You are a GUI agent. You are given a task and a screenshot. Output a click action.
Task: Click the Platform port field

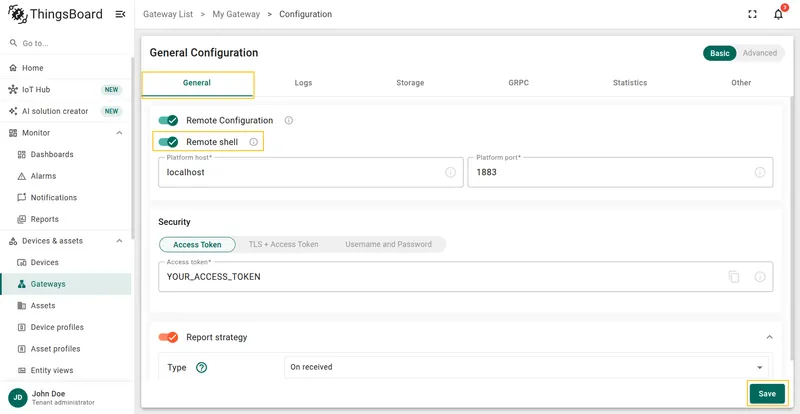point(620,173)
